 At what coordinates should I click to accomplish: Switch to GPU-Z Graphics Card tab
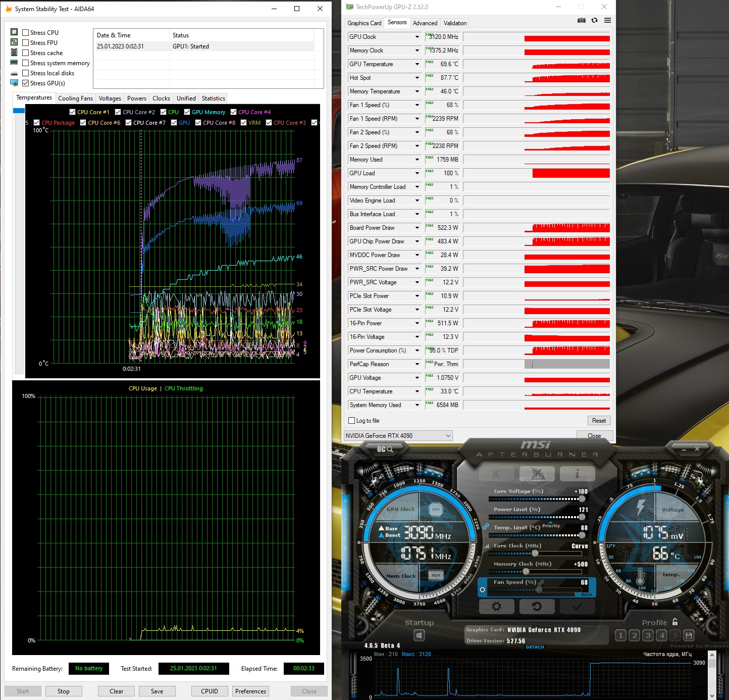tap(364, 23)
